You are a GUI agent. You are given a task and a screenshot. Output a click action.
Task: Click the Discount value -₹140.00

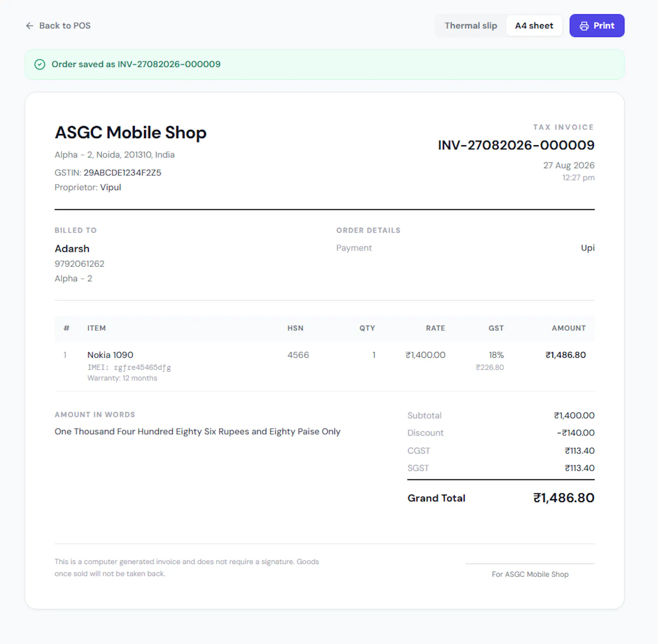coord(576,433)
